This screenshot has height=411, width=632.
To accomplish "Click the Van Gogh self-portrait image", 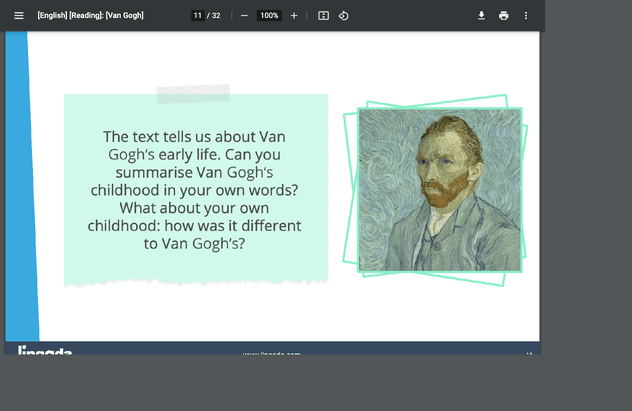I will (440, 190).
